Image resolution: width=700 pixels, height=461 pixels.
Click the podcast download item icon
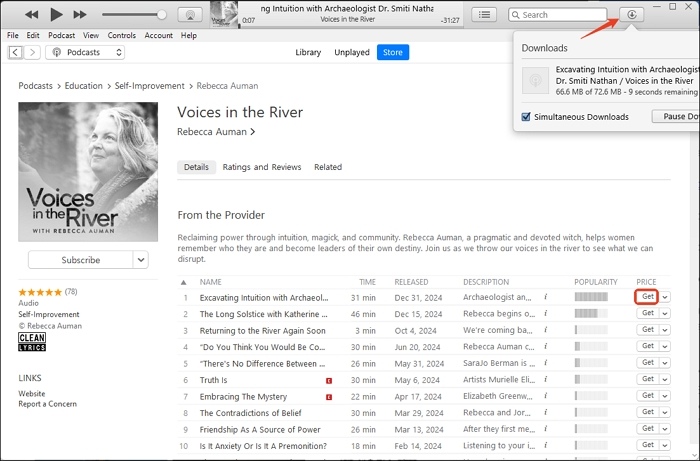click(535, 80)
